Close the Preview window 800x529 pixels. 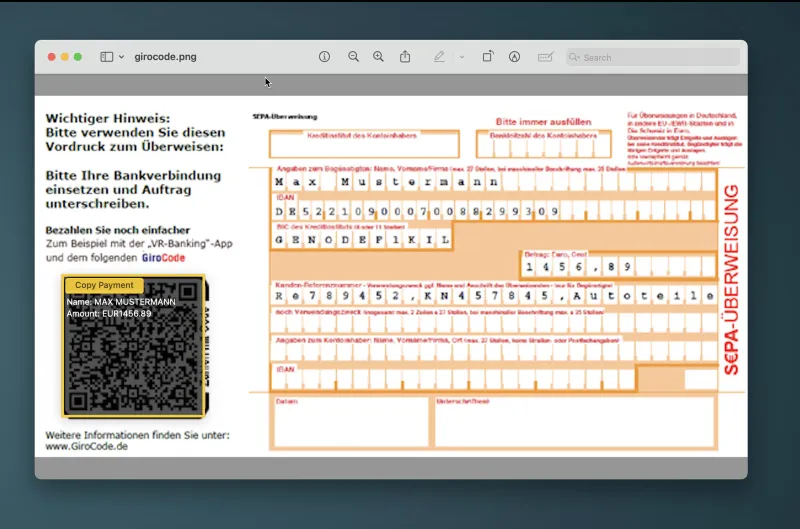click(x=52, y=57)
